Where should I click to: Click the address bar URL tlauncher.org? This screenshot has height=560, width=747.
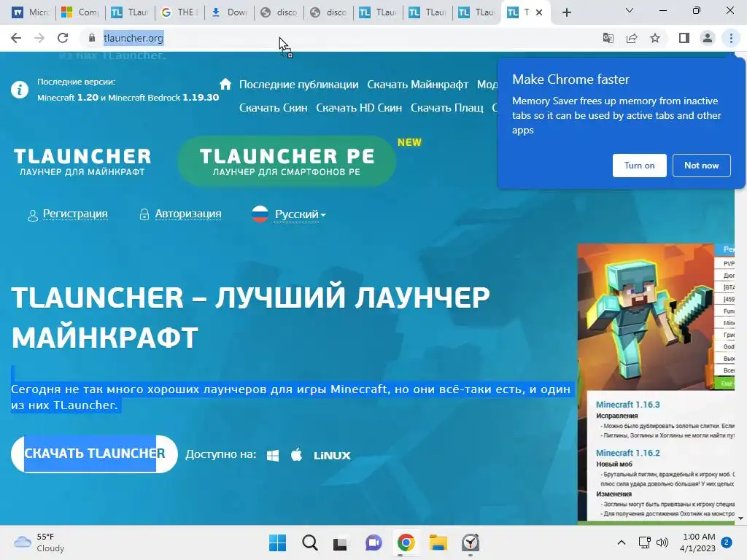click(133, 38)
